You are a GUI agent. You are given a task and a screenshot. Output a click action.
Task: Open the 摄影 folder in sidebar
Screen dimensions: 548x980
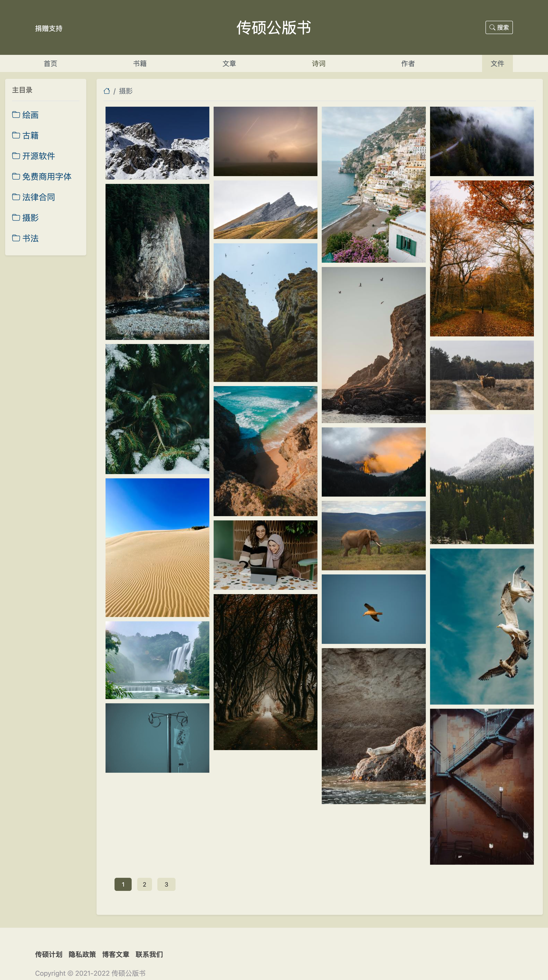[x=25, y=218]
